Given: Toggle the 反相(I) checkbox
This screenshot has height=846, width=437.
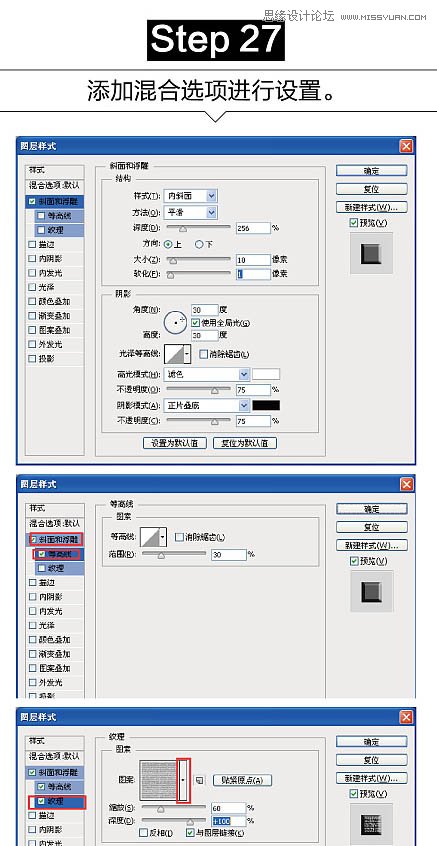Looking at the screenshot, I should point(144,833).
